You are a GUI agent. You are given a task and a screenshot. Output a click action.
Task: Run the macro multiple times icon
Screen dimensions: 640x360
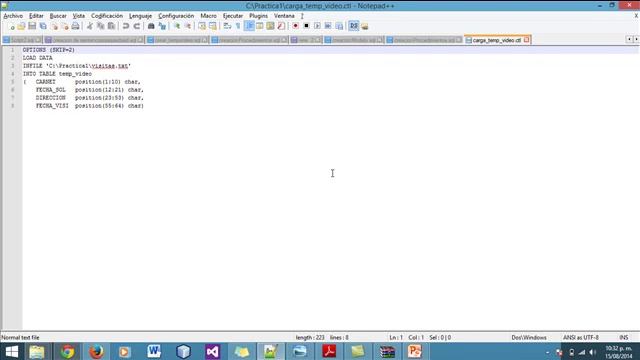pyautogui.click(x=328, y=26)
